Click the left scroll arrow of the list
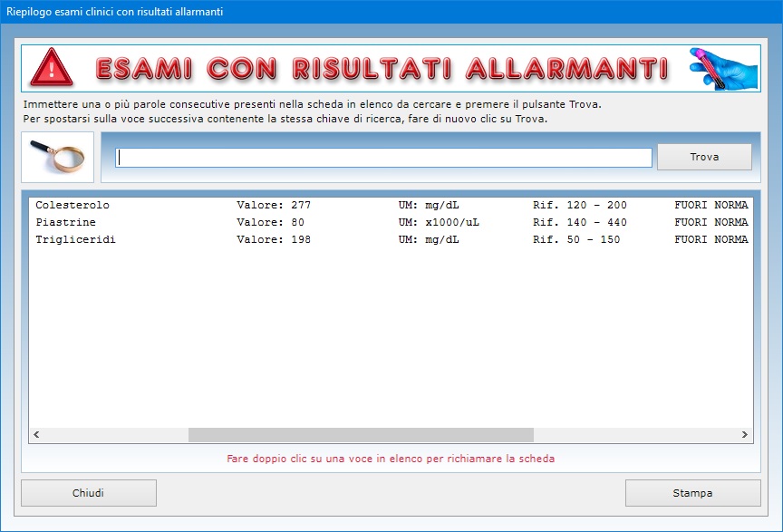 (x=36, y=435)
